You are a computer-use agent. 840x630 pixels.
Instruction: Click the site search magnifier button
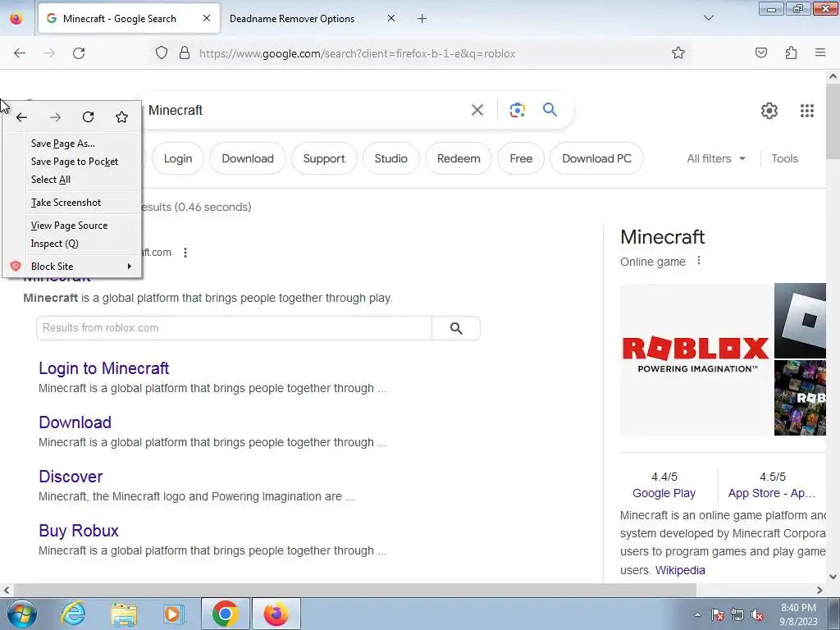click(x=456, y=328)
